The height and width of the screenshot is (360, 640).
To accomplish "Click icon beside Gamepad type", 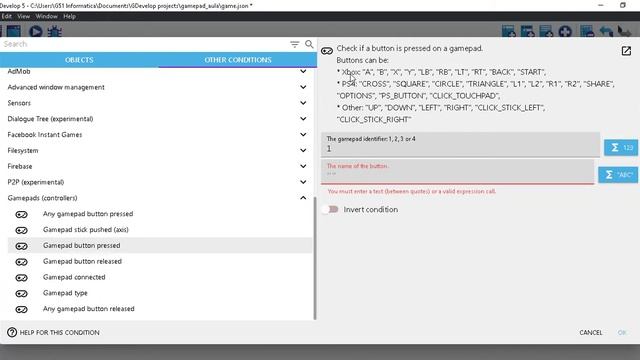I will 21,293.
